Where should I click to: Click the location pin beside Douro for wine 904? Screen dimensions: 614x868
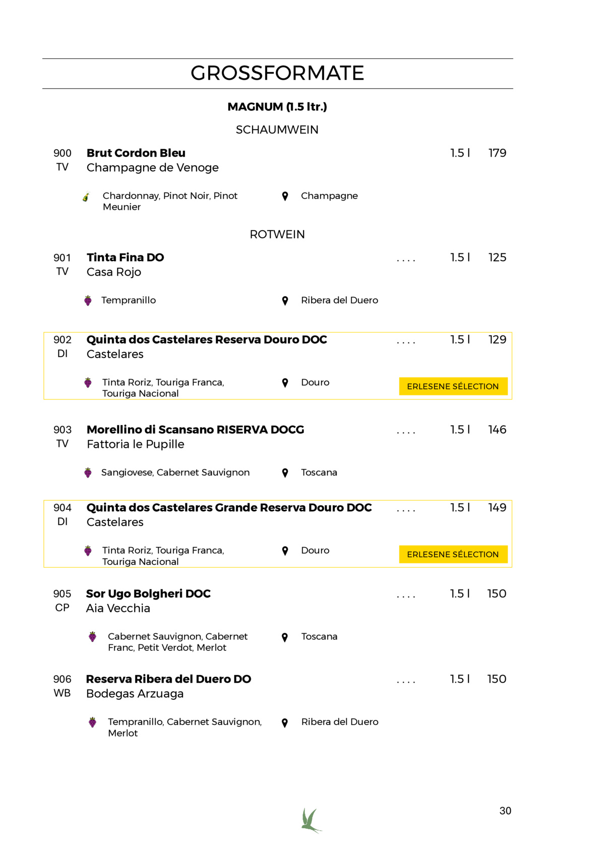tap(285, 551)
